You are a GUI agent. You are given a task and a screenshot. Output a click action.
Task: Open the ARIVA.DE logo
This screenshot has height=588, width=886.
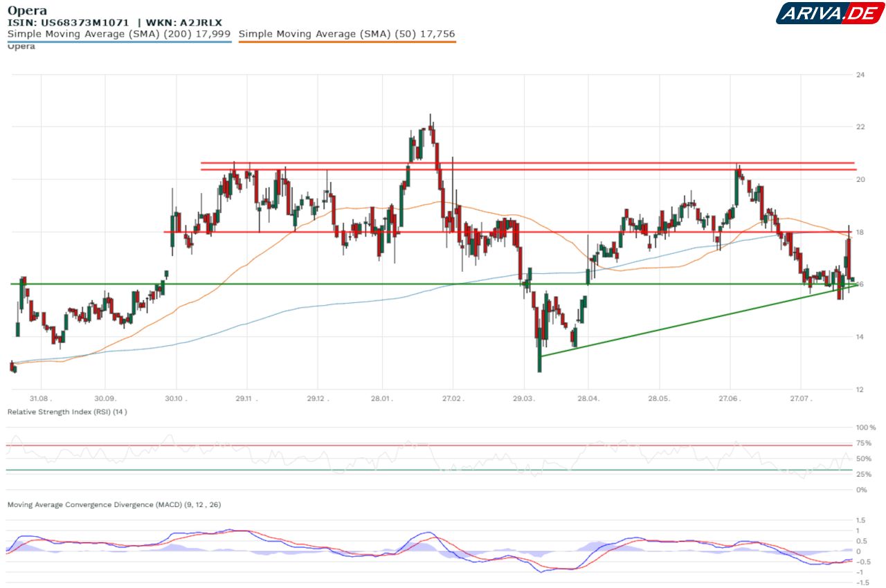click(x=829, y=12)
